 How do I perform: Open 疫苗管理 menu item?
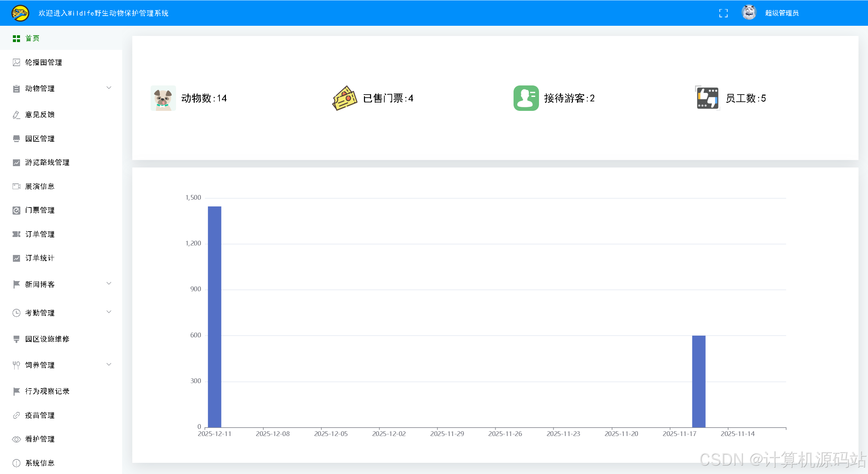[61, 415]
